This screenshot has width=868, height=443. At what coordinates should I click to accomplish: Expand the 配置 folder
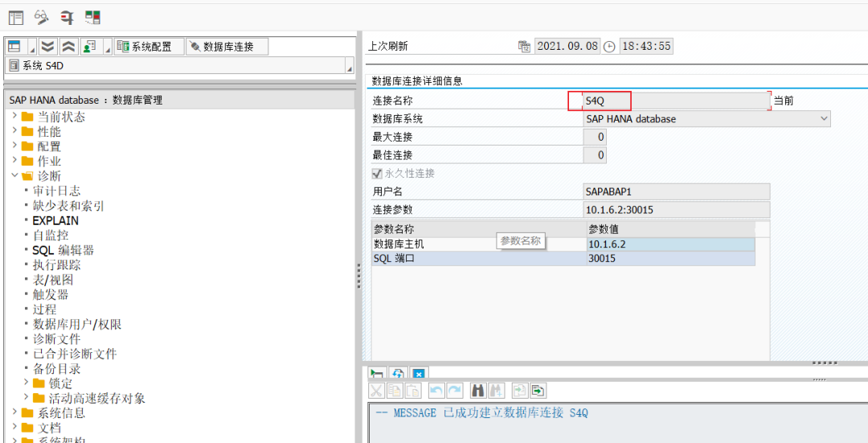[x=14, y=146]
